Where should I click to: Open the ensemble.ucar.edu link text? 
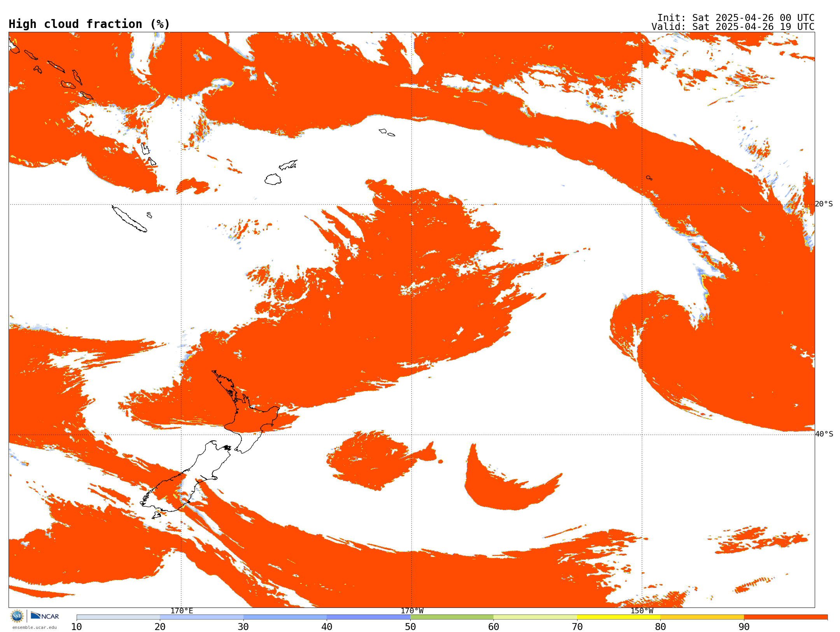(35, 627)
